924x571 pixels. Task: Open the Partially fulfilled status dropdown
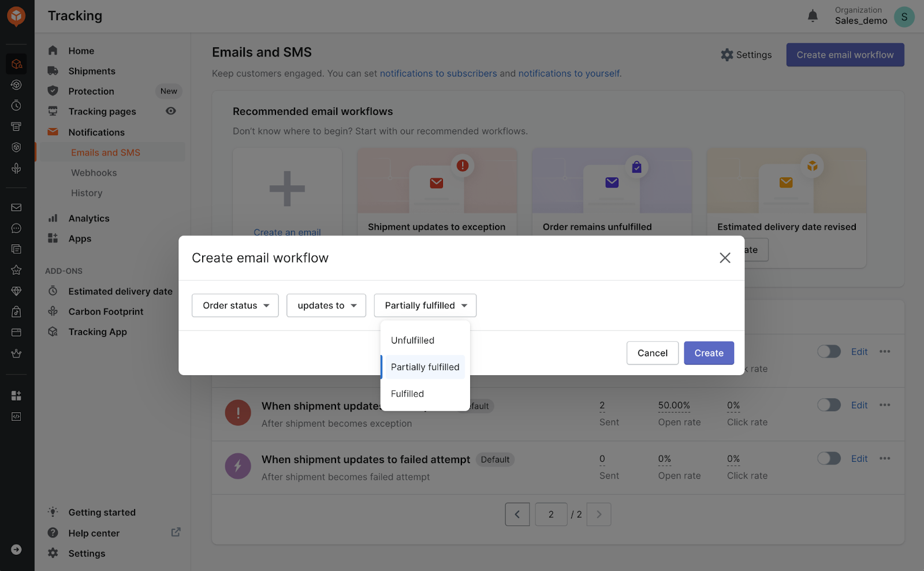tap(425, 305)
